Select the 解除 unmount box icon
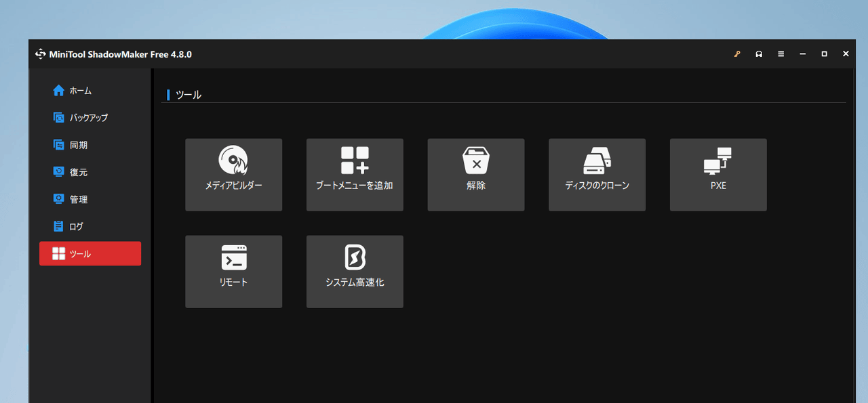868x403 pixels. 476,161
